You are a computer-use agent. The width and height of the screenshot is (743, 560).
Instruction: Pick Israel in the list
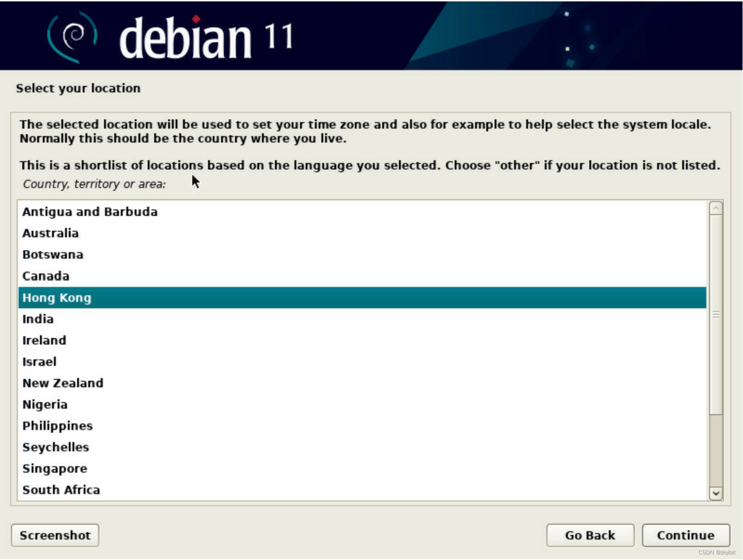(x=362, y=362)
